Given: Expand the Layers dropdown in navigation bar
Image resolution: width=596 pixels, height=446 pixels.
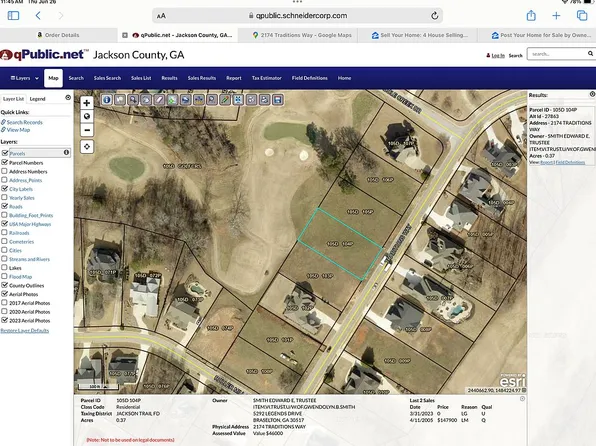Looking at the screenshot, I should point(25,78).
